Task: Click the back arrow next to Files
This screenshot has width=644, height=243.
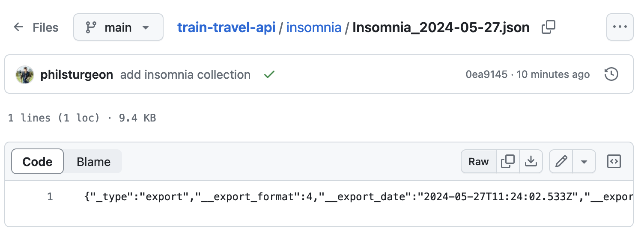Action: tap(18, 27)
